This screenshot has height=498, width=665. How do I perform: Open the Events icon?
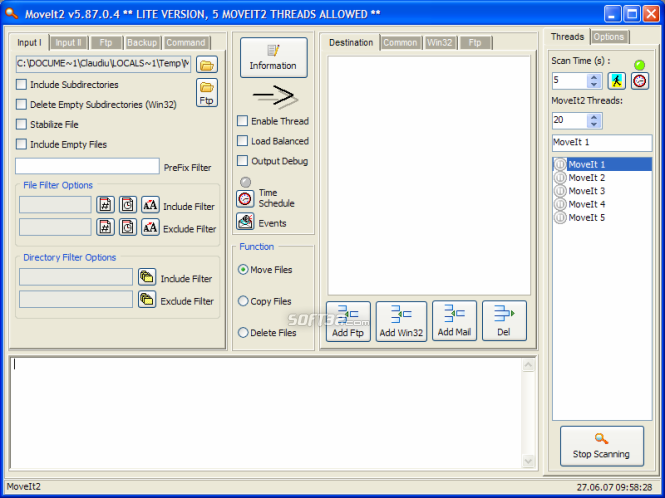click(x=245, y=222)
